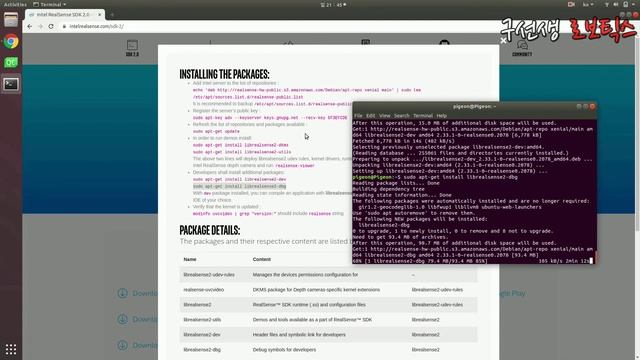640x360 pixels.
Task: Open the network status icon
Action: click(x=607, y=4)
